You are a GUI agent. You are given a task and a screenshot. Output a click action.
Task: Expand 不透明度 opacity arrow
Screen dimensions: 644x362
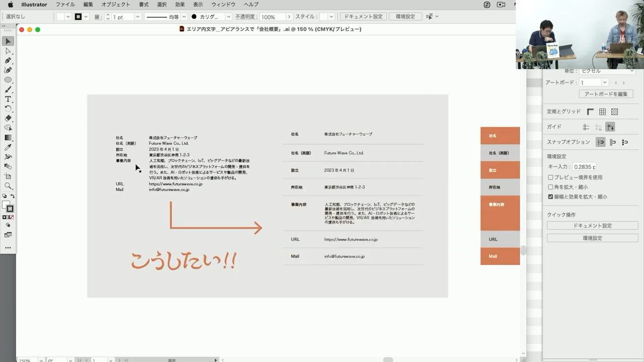pos(289,17)
